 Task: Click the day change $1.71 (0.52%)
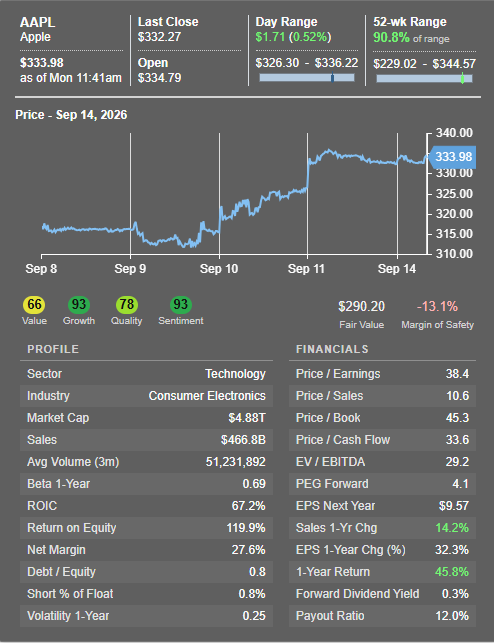click(293, 37)
